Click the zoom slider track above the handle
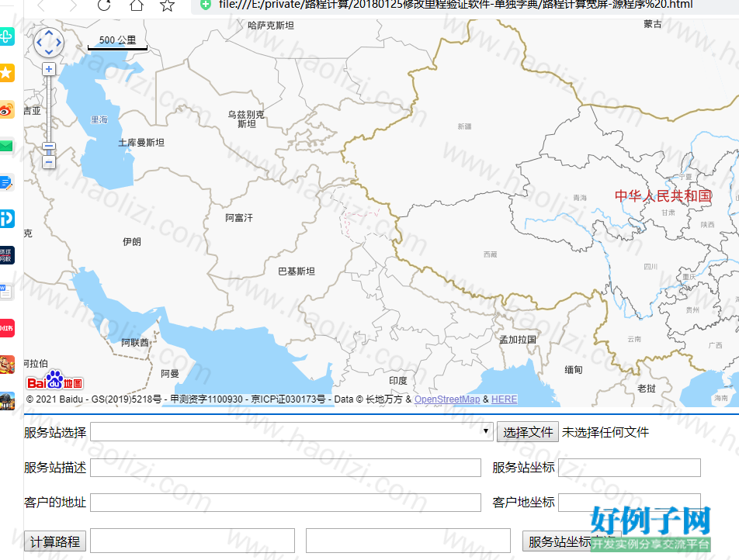Screen dimensions: 739x560 point(49,109)
